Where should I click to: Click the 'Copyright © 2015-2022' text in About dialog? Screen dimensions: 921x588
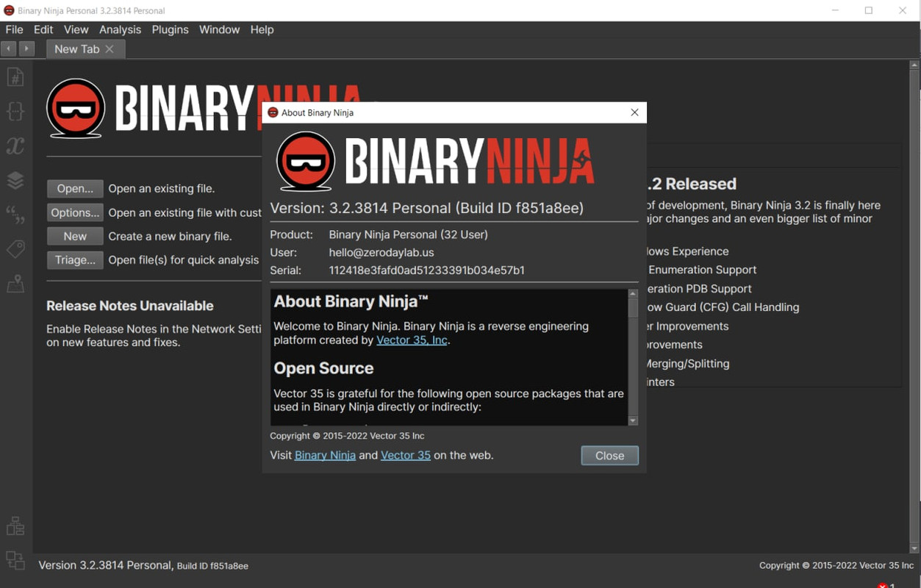tap(347, 436)
